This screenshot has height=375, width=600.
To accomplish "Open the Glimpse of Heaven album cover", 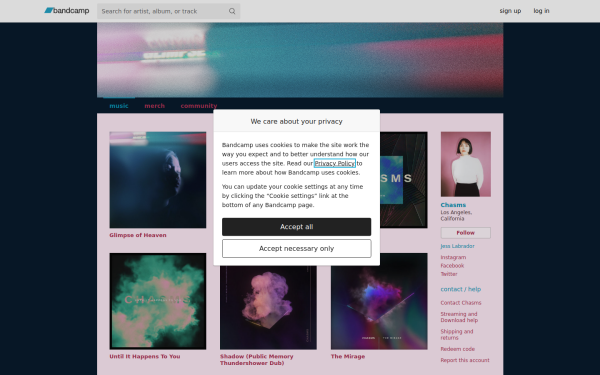I will pos(158,180).
